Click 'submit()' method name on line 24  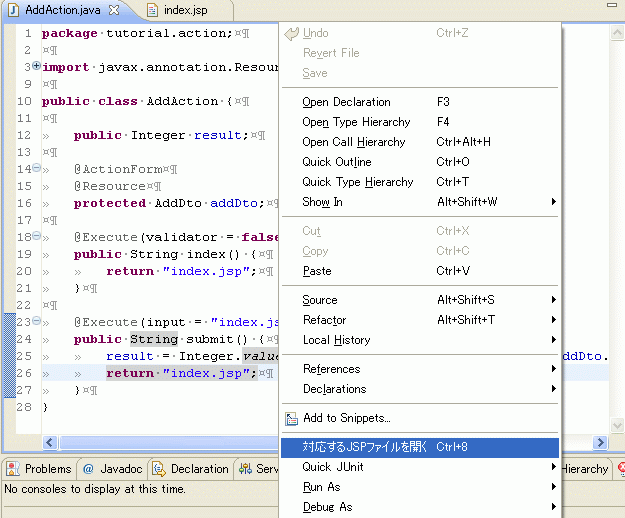click(217, 339)
